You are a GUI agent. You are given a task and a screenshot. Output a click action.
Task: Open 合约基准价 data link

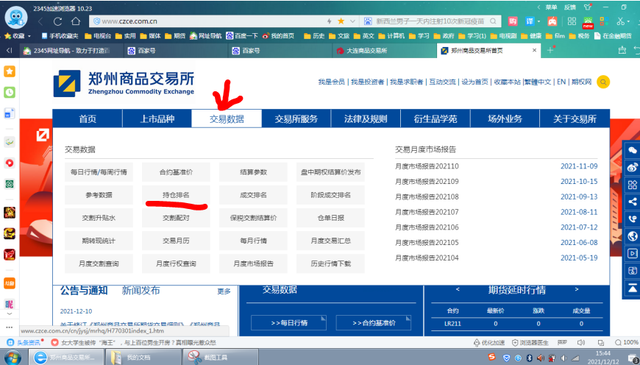click(x=176, y=172)
